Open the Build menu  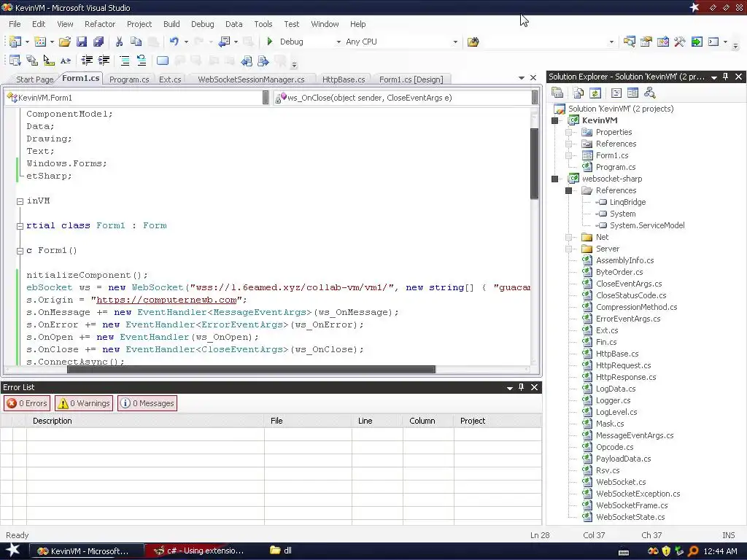171,24
